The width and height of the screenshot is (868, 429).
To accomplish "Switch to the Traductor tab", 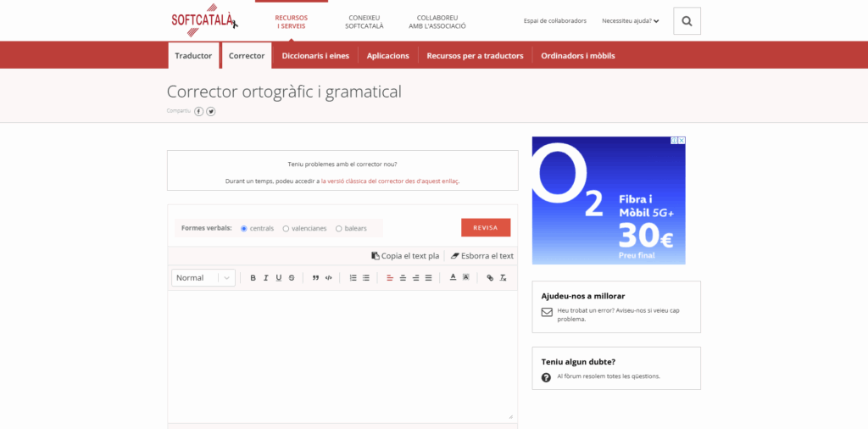I will (x=193, y=56).
